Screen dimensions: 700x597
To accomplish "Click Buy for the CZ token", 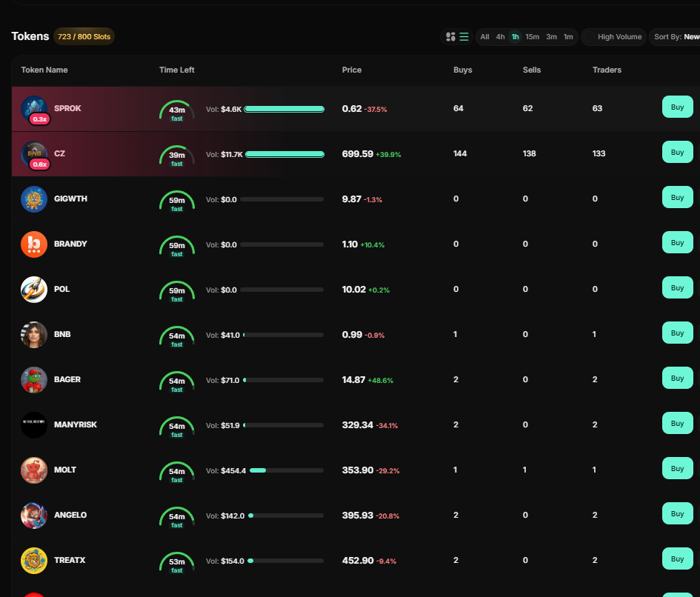I will (x=677, y=152).
